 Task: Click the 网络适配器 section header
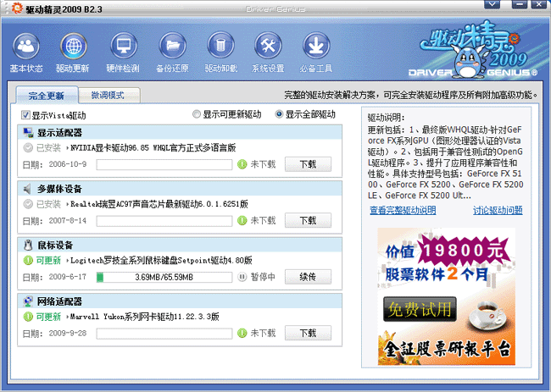pyautogui.click(x=180, y=301)
